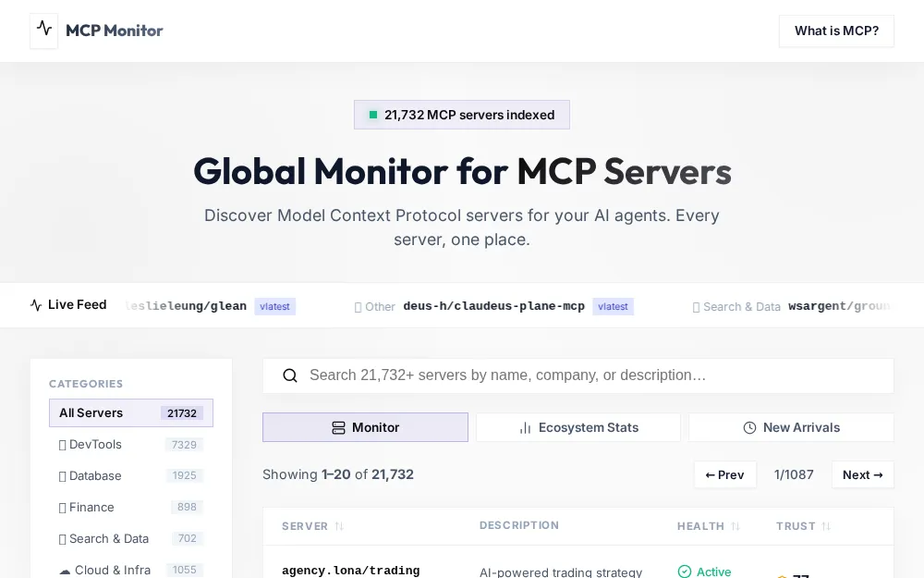
Task: Click the All Servers count 21732
Action: pos(181,413)
